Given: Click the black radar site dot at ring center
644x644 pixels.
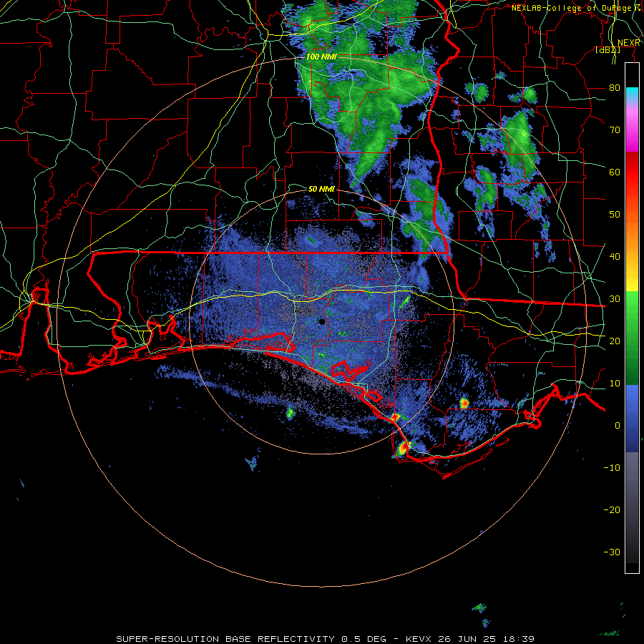Looking at the screenshot, I should click(x=321, y=321).
